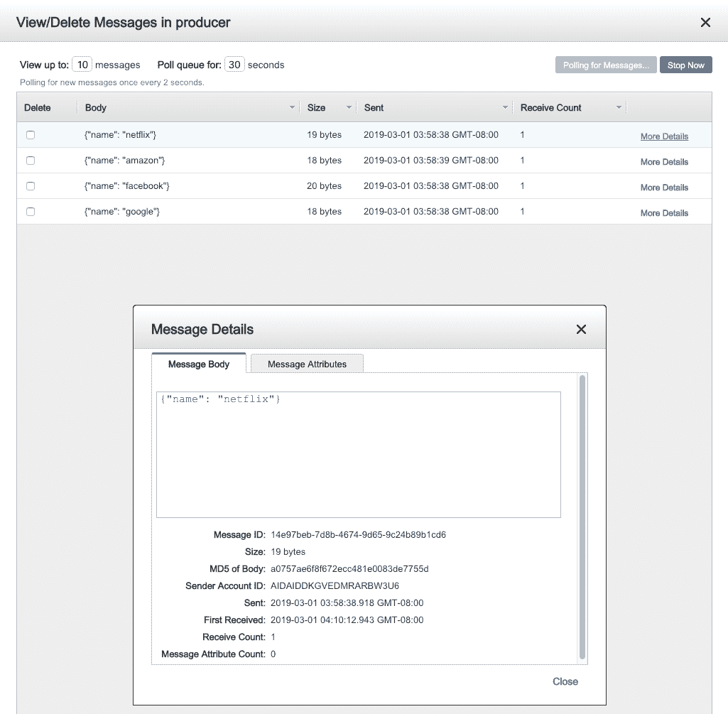Open the Receive Count column dropdown arrow
This screenshot has height=714, width=728.
pos(619,107)
